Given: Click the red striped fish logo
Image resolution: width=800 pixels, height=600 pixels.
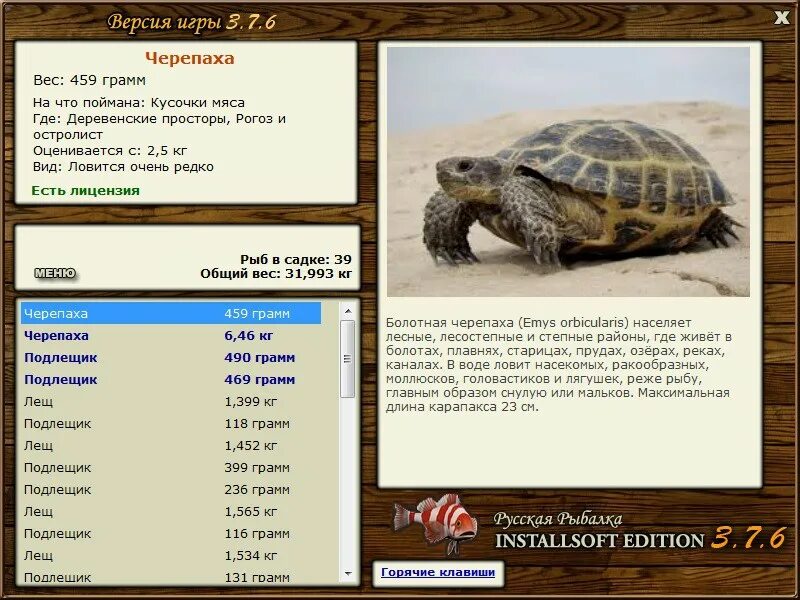Looking at the screenshot, I should 435,522.
